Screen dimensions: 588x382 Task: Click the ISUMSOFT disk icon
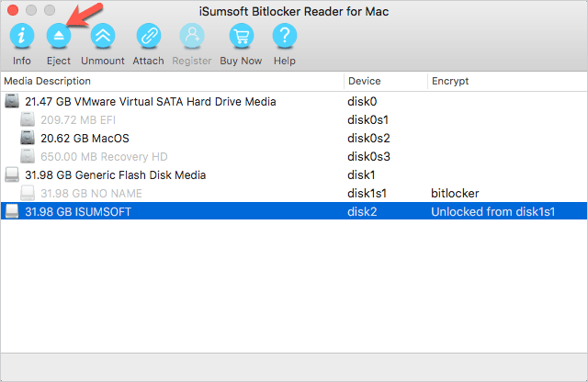click(12, 211)
